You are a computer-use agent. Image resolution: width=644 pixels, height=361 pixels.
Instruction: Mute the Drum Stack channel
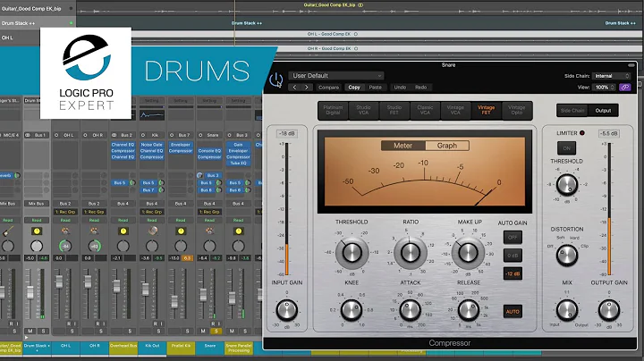[30, 331]
